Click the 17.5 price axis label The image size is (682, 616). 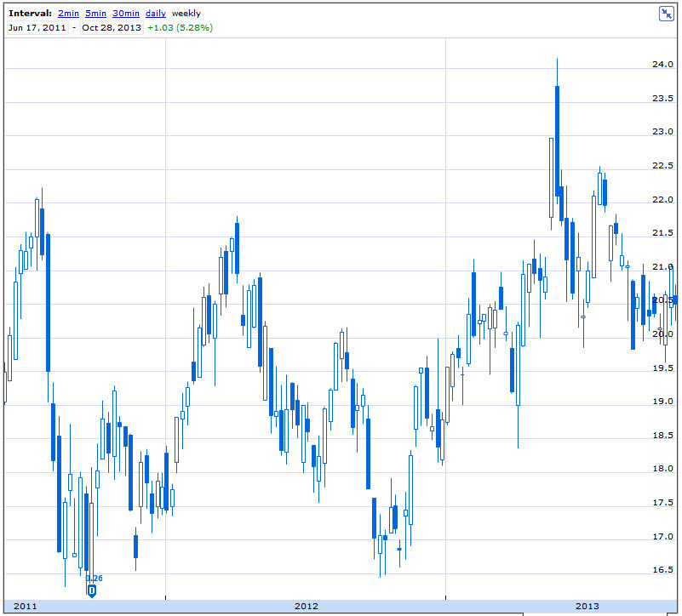pos(662,503)
